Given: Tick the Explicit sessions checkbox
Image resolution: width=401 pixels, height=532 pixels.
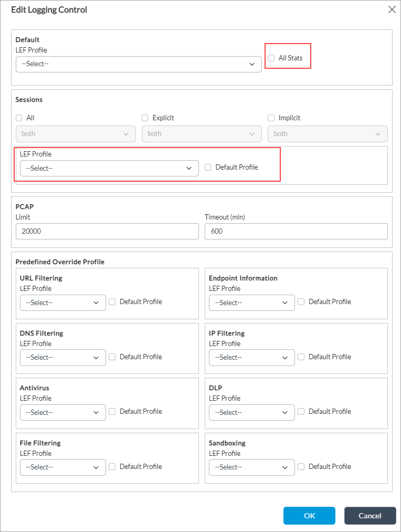Looking at the screenshot, I should [x=145, y=118].
